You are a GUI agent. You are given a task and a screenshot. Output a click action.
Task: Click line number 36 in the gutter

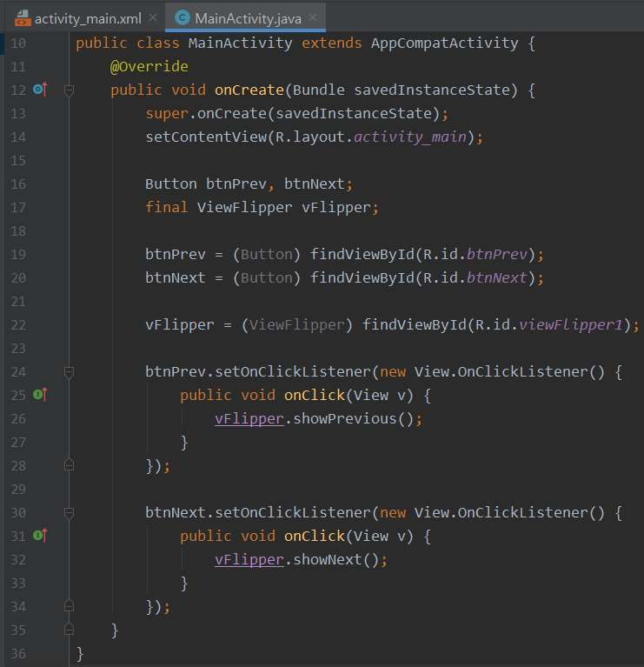tap(18, 654)
